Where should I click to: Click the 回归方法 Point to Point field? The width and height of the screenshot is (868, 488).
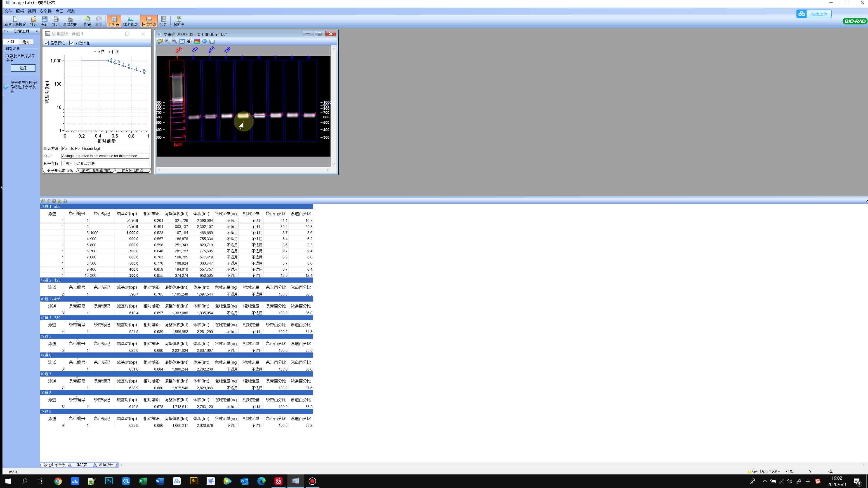coord(105,148)
